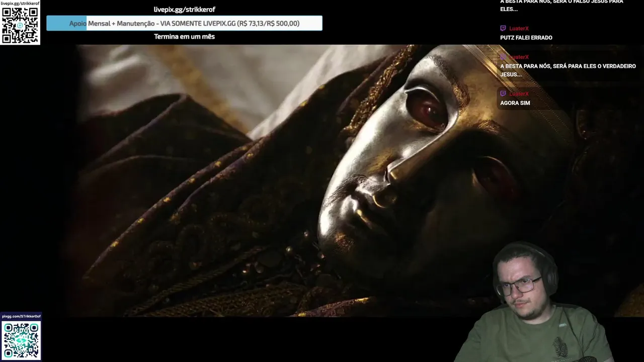Click the Twitch icon above 'AGORA SIM'
644x362 pixels.
coord(503,94)
